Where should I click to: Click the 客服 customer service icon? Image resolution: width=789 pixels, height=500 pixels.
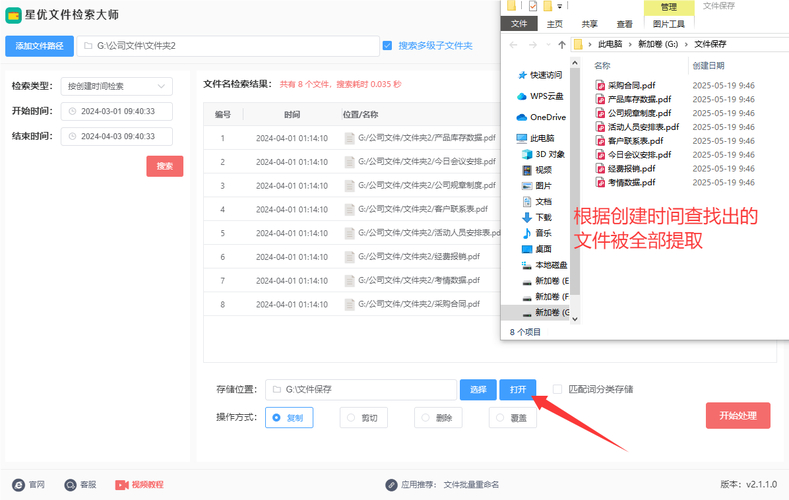pos(70,484)
